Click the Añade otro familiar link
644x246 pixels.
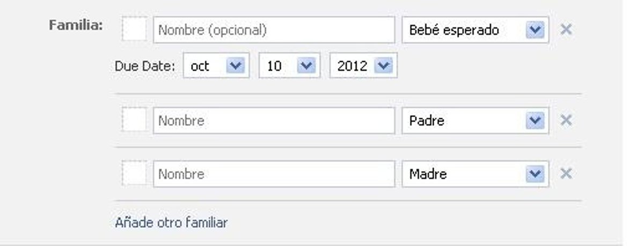click(x=171, y=222)
